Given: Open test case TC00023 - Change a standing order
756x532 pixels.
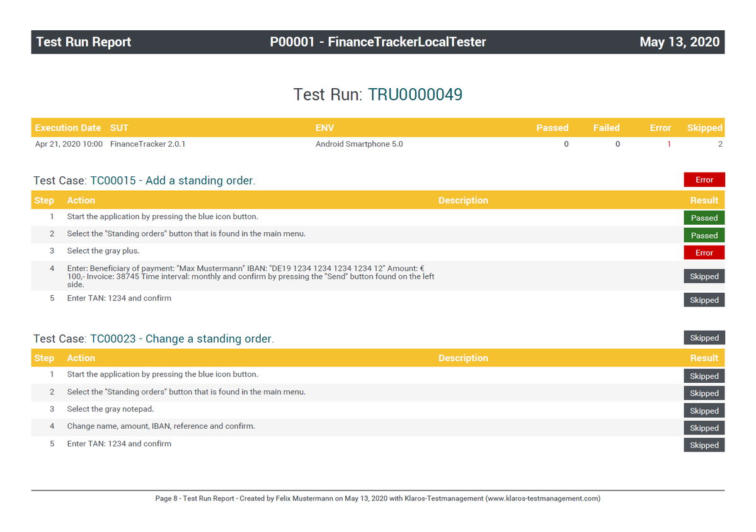Looking at the screenshot, I should point(182,339).
